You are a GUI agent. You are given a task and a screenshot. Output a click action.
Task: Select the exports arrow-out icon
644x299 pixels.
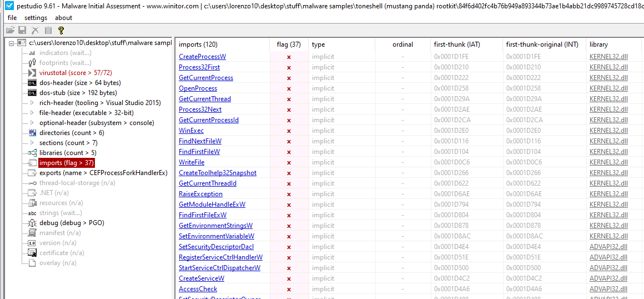click(x=32, y=173)
